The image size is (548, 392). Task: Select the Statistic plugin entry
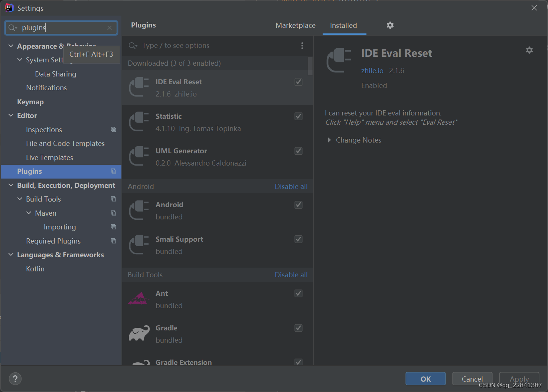coord(218,122)
